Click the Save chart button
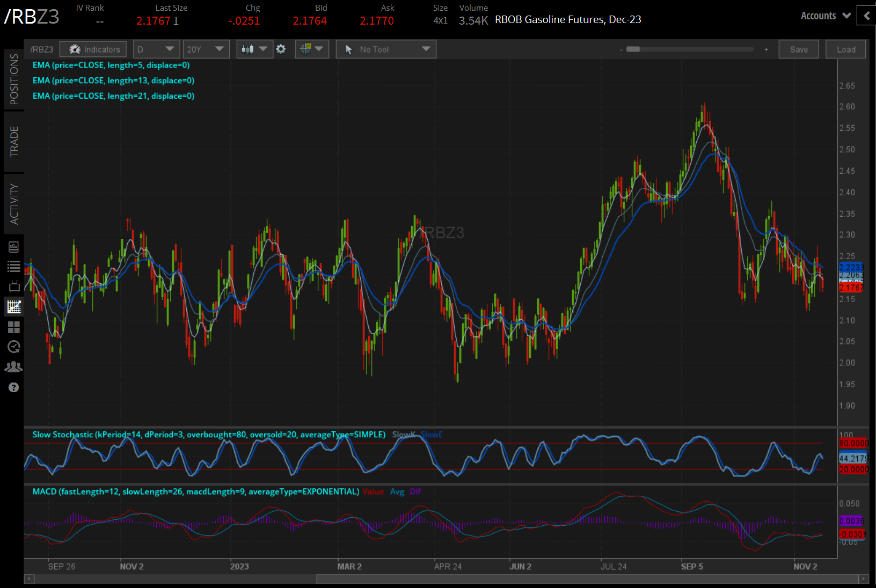876x588 pixels. coord(798,49)
